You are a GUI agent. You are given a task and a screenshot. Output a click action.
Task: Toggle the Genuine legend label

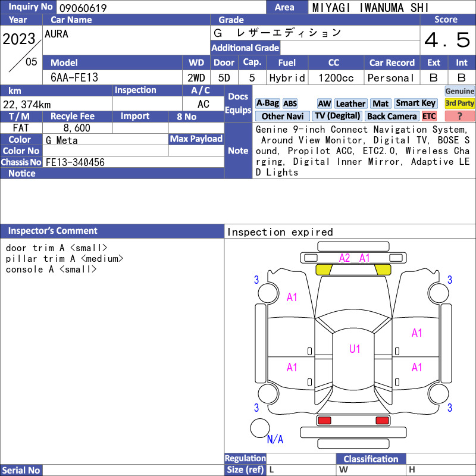(459, 91)
